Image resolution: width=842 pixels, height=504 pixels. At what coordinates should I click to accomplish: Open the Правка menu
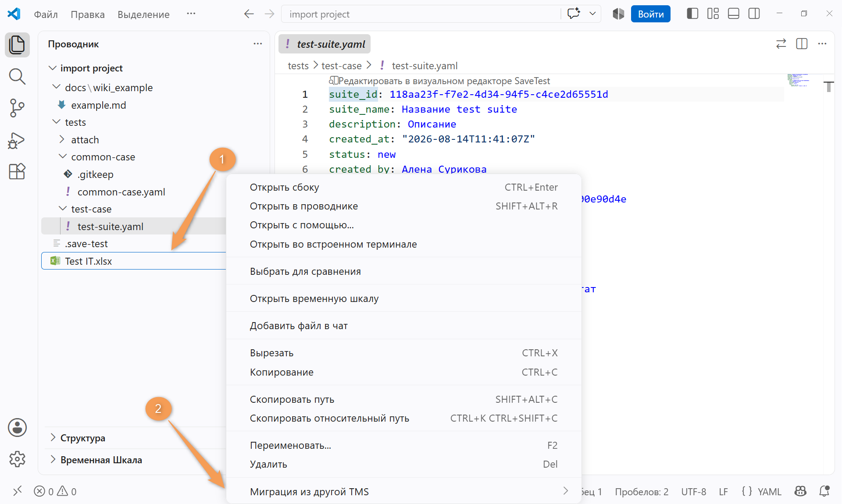[88, 14]
